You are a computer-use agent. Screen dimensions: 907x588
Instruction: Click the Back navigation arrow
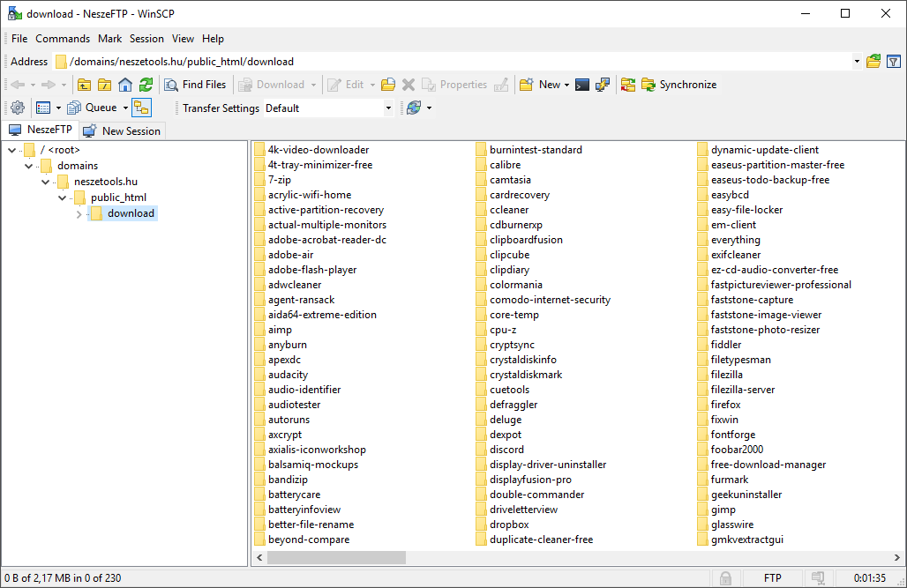click(x=18, y=85)
